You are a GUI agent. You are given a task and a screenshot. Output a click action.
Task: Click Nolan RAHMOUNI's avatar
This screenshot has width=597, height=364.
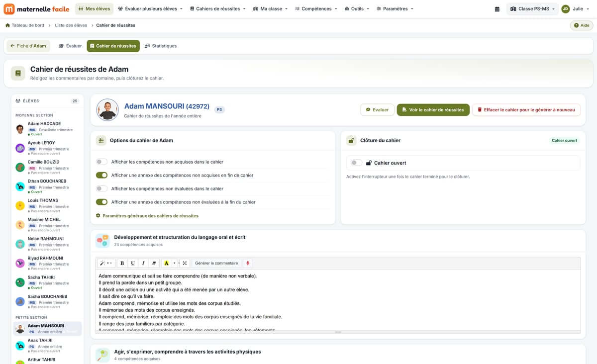20,244
